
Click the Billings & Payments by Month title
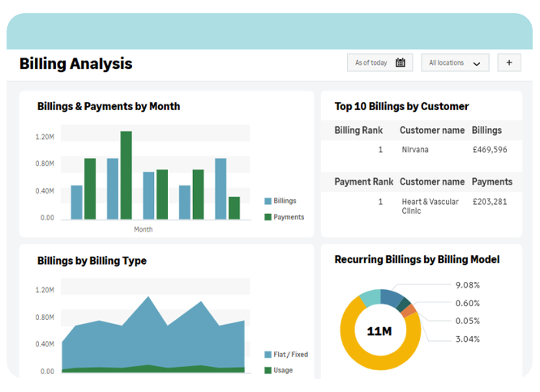pos(109,106)
